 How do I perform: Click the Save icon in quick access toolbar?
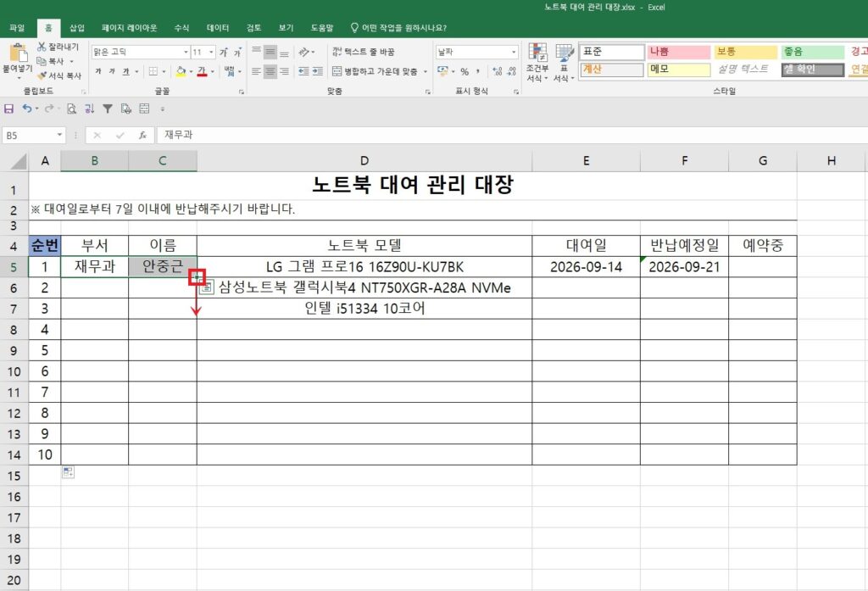(x=8, y=109)
